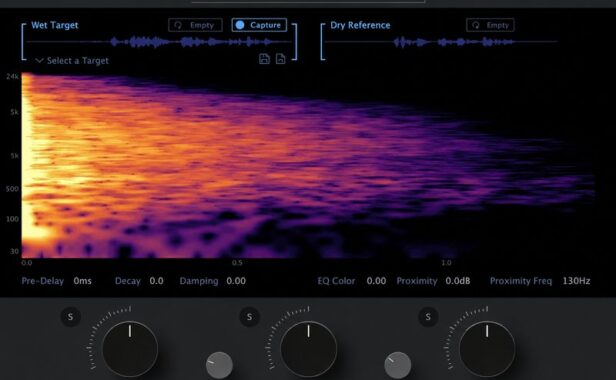Click the Wet Target waveform display

click(159, 42)
